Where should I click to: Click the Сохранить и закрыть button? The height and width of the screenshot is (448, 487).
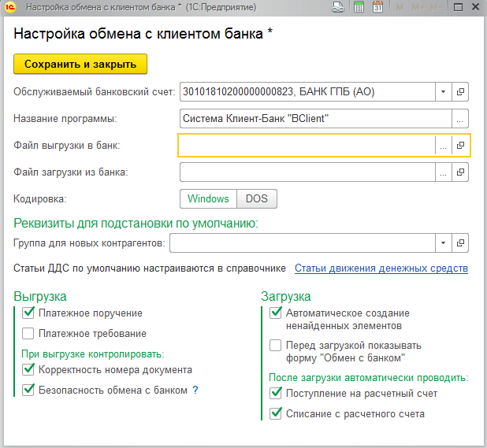pyautogui.click(x=80, y=64)
